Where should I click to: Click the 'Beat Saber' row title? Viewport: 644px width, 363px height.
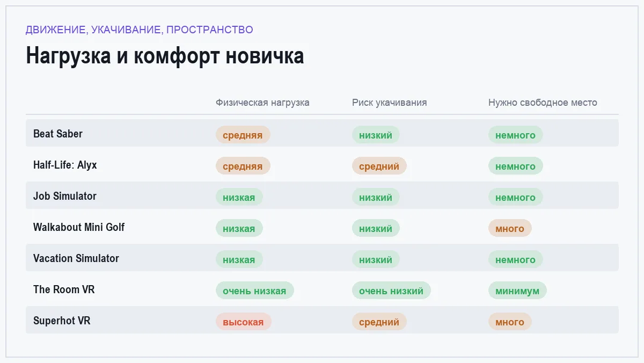tap(58, 134)
